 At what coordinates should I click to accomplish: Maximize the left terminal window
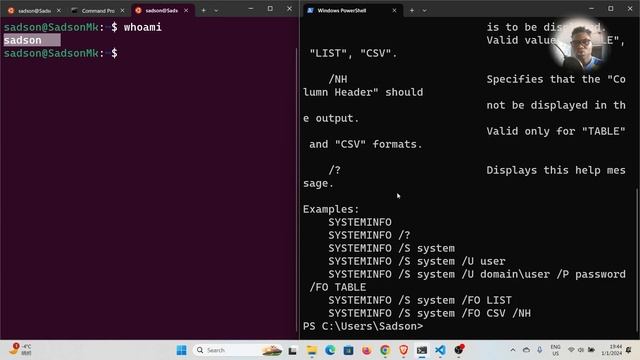pyautogui.click(x=270, y=9)
